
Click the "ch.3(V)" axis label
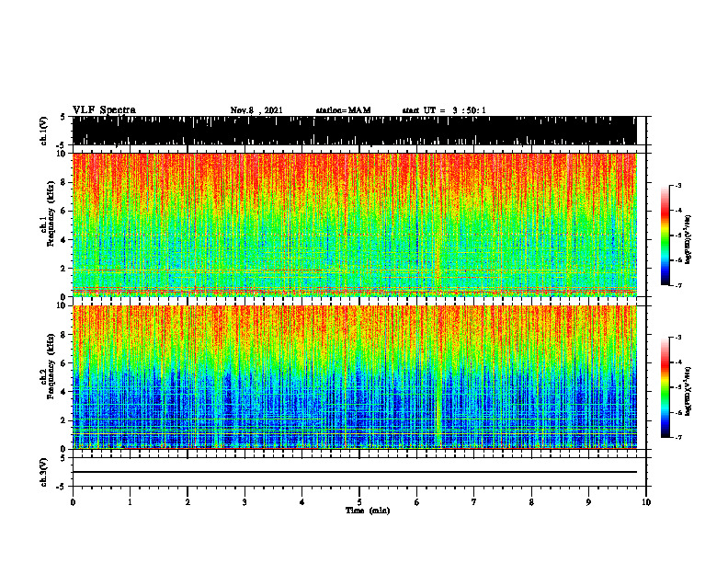(44, 472)
